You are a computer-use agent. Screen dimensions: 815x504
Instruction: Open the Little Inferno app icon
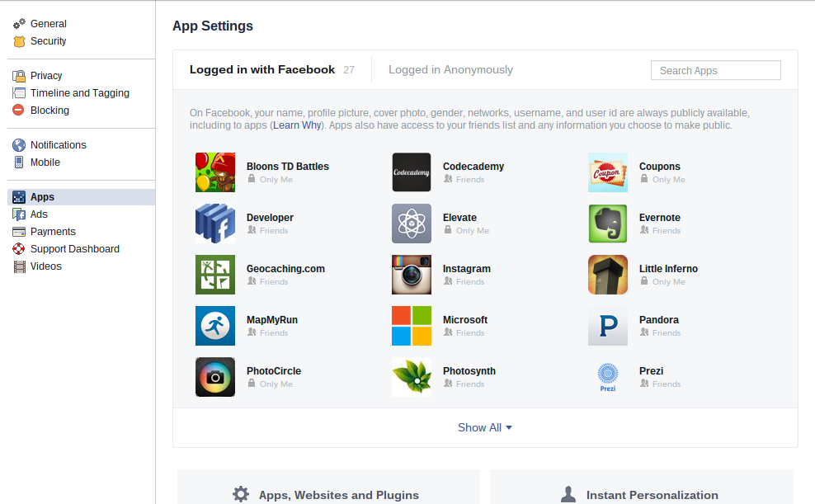pos(608,275)
